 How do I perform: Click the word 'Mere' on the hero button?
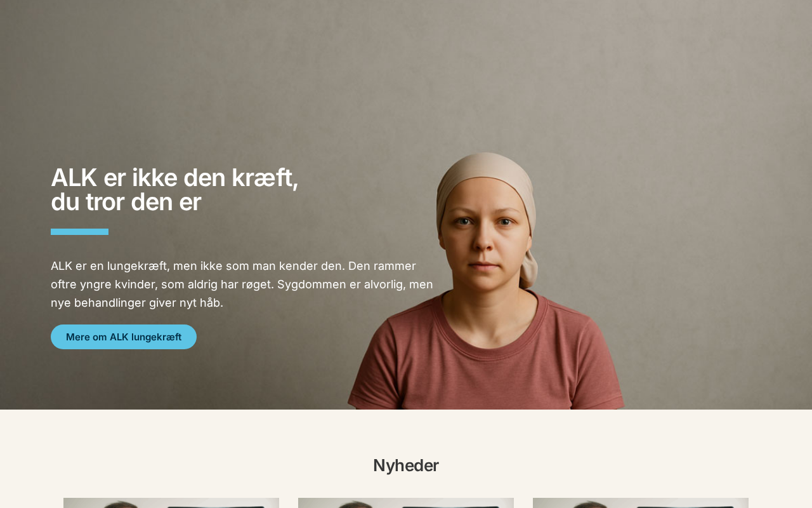(77, 337)
